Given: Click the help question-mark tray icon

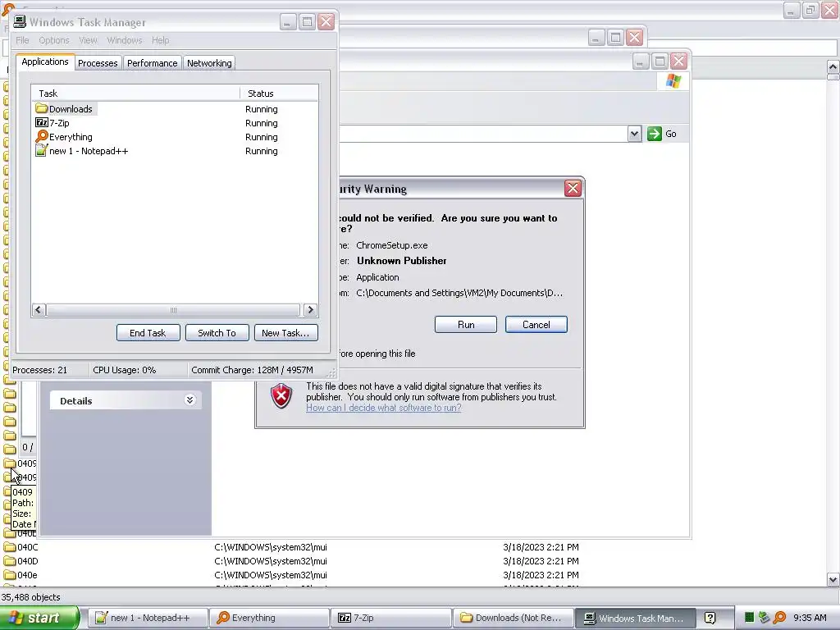Looking at the screenshot, I should pos(710,618).
